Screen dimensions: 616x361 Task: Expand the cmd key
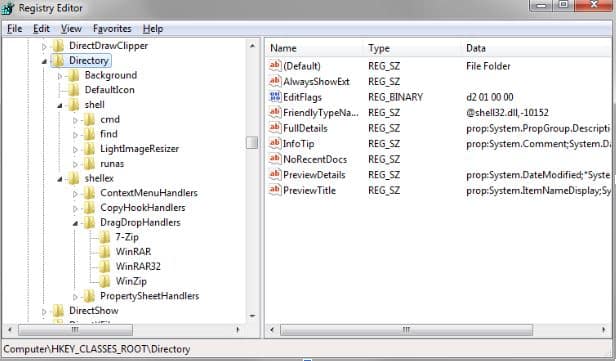[75, 120]
